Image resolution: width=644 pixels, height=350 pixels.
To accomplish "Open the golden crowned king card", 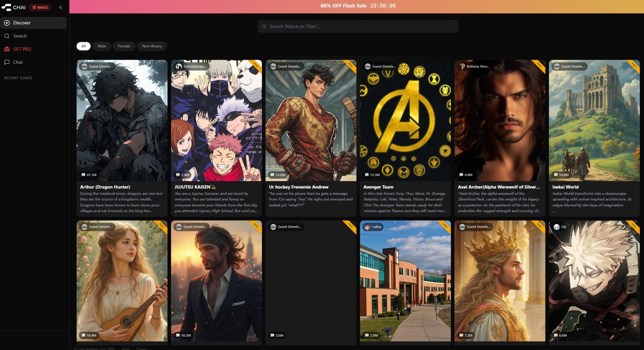I will pyautogui.click(x=500, y=281).
